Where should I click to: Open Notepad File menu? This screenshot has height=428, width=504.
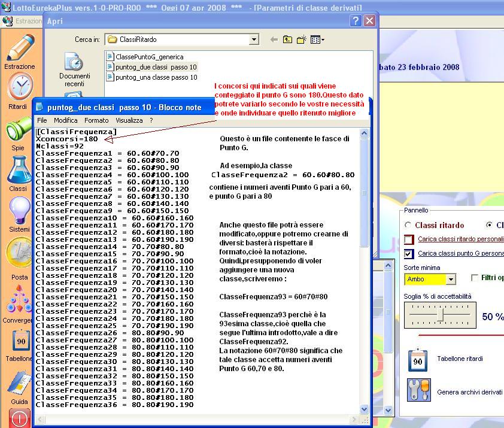click(x=42, y=120)
